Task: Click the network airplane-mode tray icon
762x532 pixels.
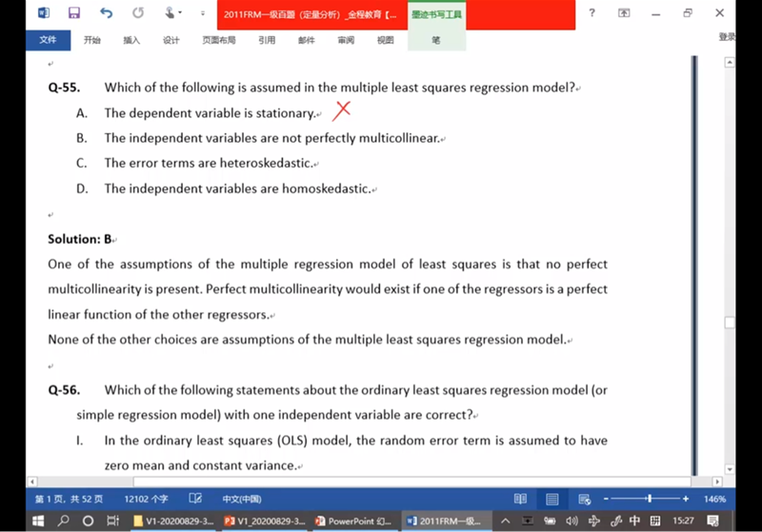Action: tap(593, 521)
